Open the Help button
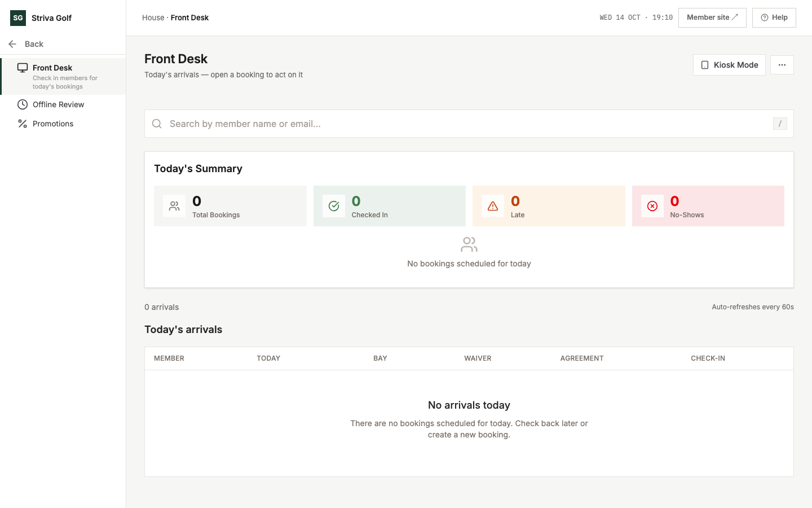This screenshot has height=508, width=812. click(x=774, y=17)
